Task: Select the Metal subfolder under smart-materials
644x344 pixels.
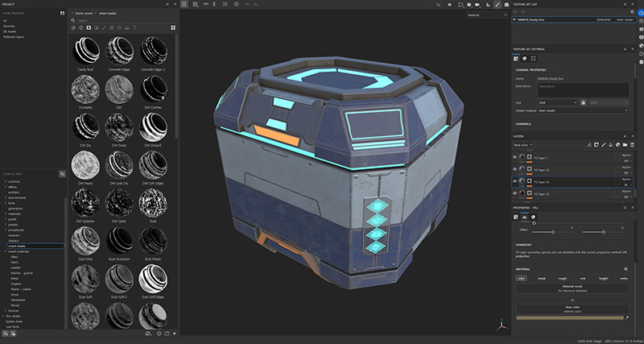Action: coord(14,278)
